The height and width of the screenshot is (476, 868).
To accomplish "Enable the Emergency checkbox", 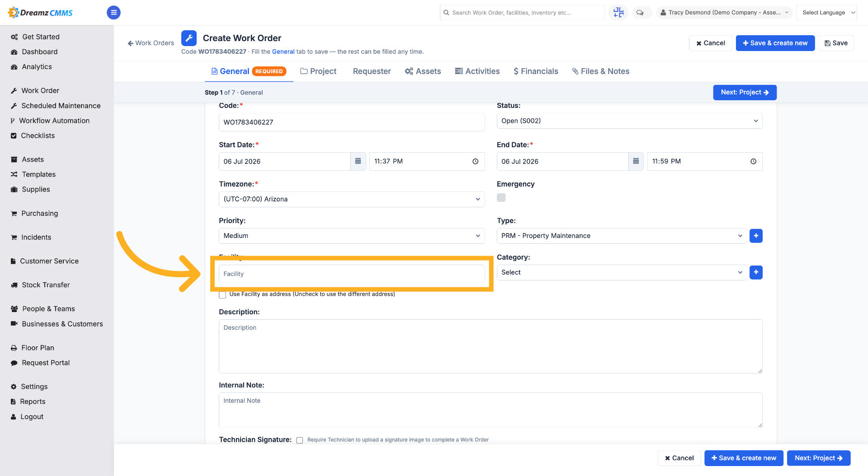I will (501, 197).
